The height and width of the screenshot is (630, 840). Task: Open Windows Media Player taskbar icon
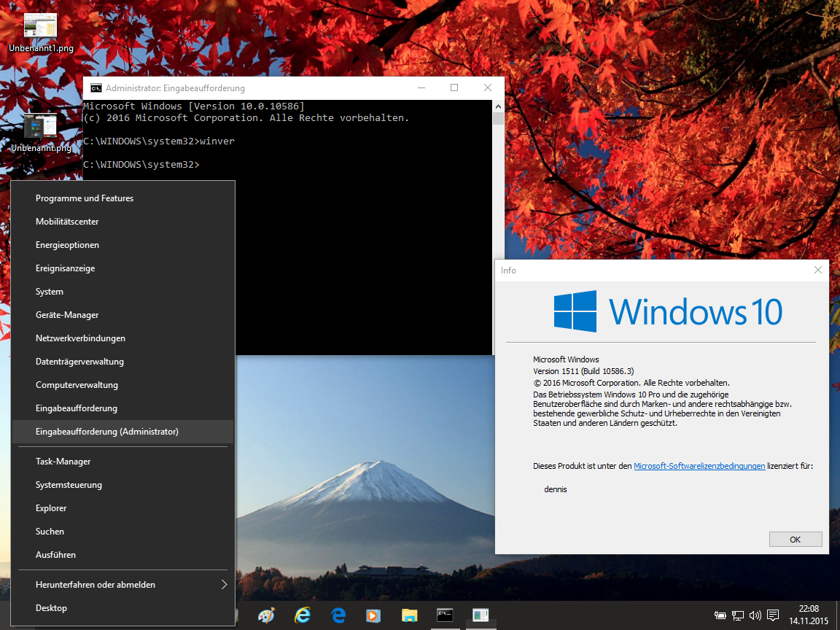click(x=373, y=615)
